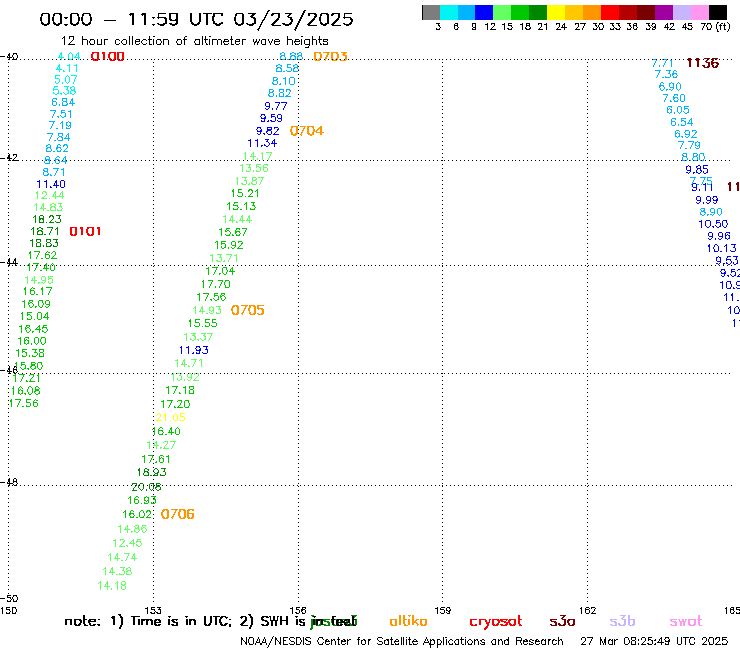Click the s3a satellite legend label
Screen dimensions: 740x650
563,622
